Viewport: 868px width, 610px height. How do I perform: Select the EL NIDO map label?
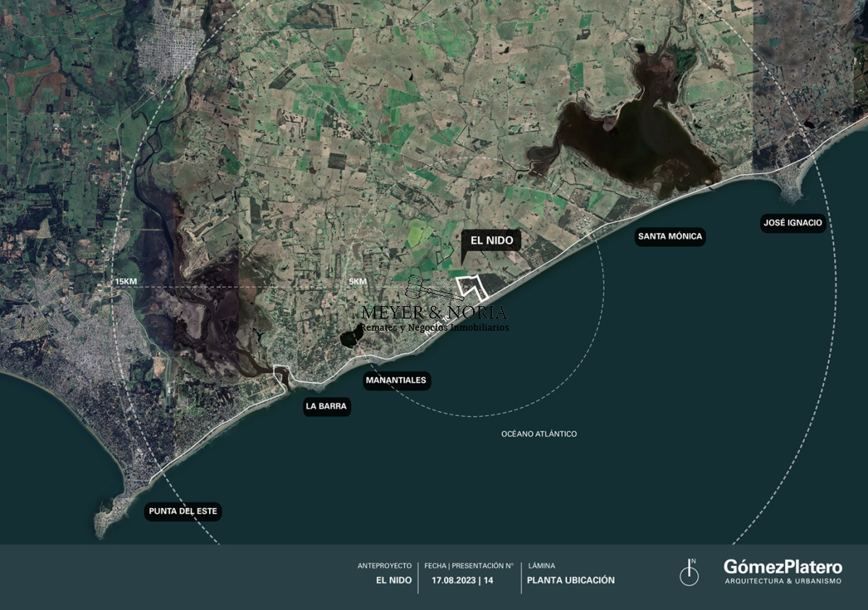pyautogui.click(x=492, y=241)
